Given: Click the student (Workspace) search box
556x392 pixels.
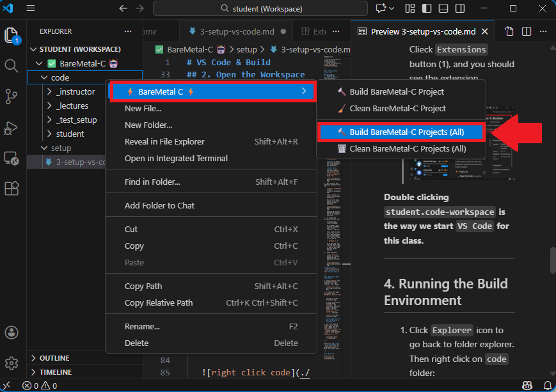Looking at the screenshot, I should pos(260,9).
